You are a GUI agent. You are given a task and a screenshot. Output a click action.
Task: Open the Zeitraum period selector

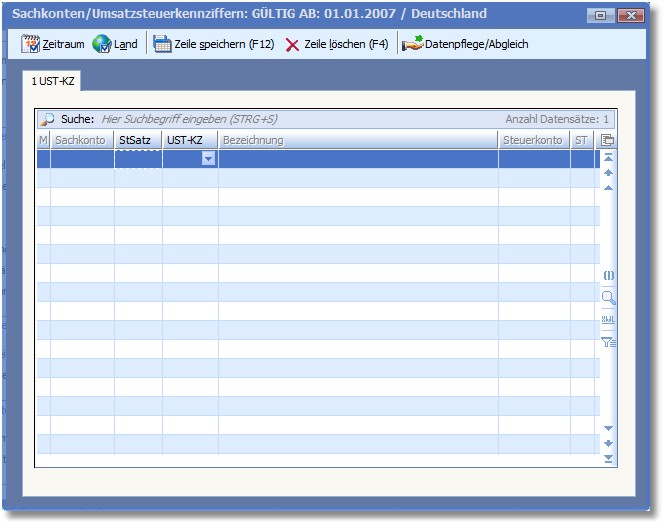click(53, 44)
